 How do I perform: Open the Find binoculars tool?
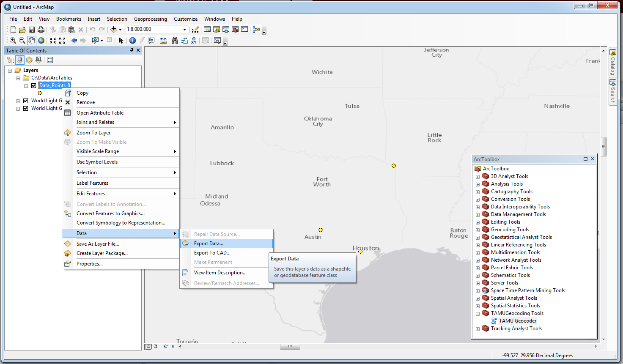(175, 41)
